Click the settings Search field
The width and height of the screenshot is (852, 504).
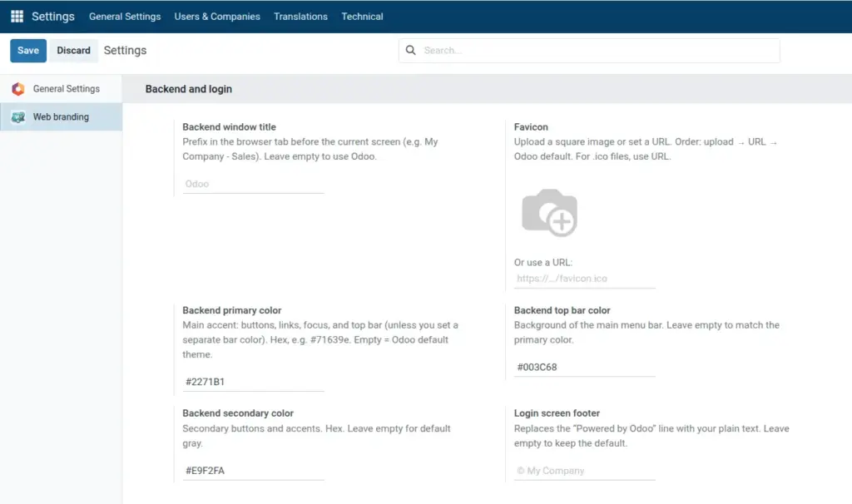(x=590, y=51)
